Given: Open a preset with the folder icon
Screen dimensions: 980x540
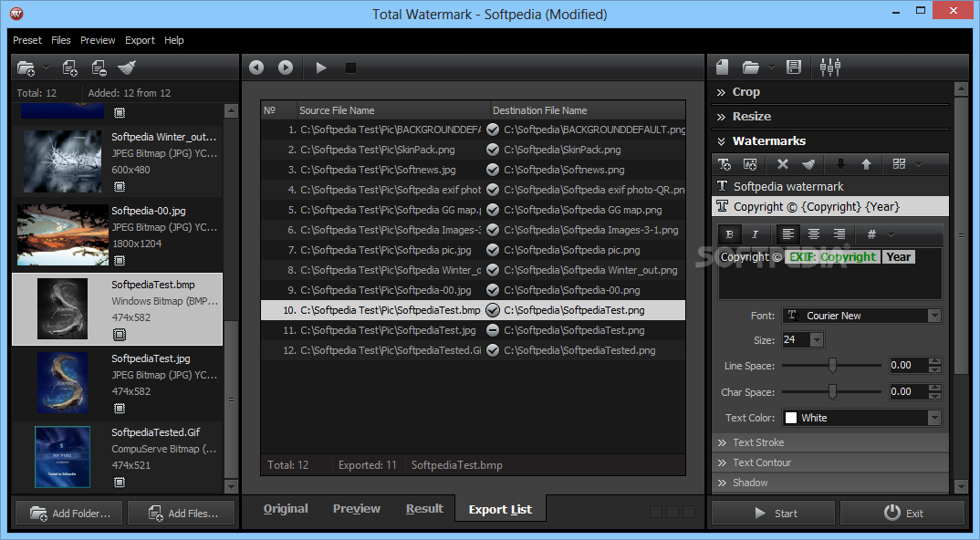Looking at the screenshot, I should pyautogui.click(x=751, y=67).
